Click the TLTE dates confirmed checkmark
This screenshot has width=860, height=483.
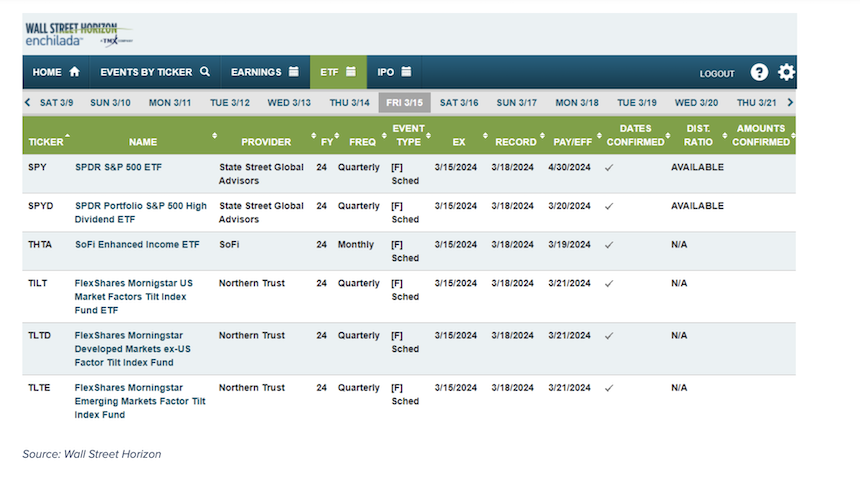point(609,388)
